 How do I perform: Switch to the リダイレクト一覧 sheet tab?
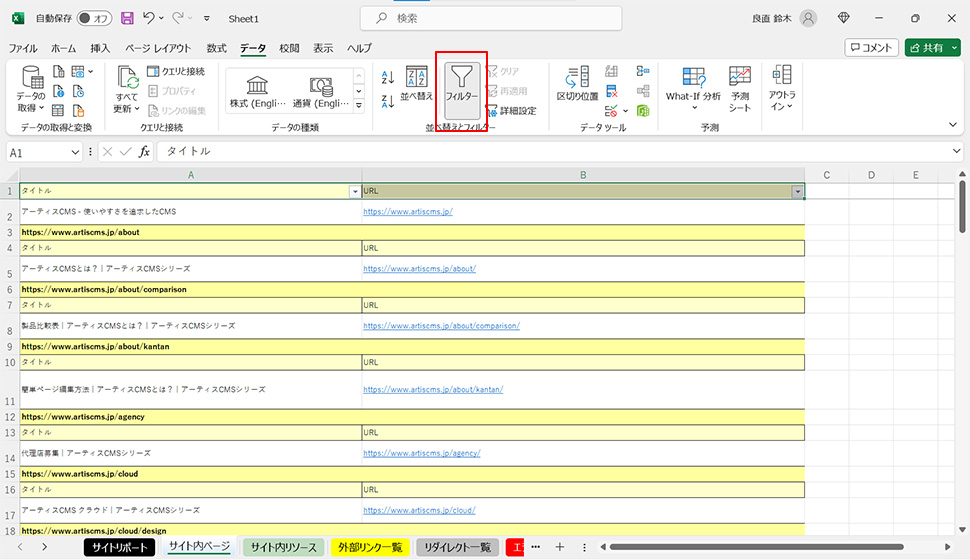[x=457, y=547]
